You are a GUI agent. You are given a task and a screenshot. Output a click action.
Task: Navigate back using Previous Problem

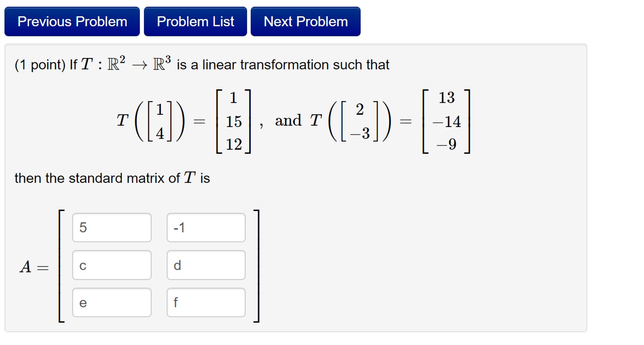[x=72, y=21]
